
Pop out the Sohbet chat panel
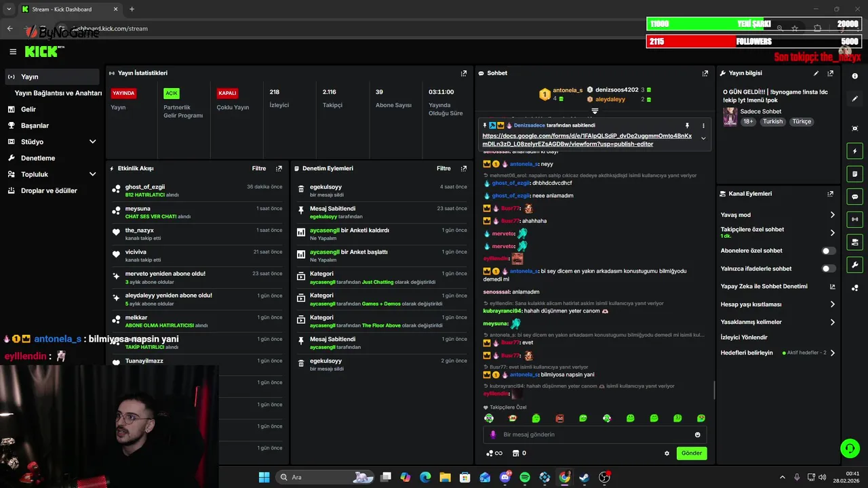(705, 73)
